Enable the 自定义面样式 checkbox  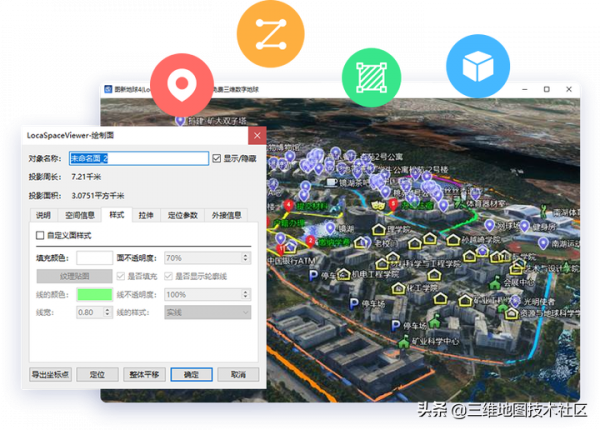(x=40, y=235)
